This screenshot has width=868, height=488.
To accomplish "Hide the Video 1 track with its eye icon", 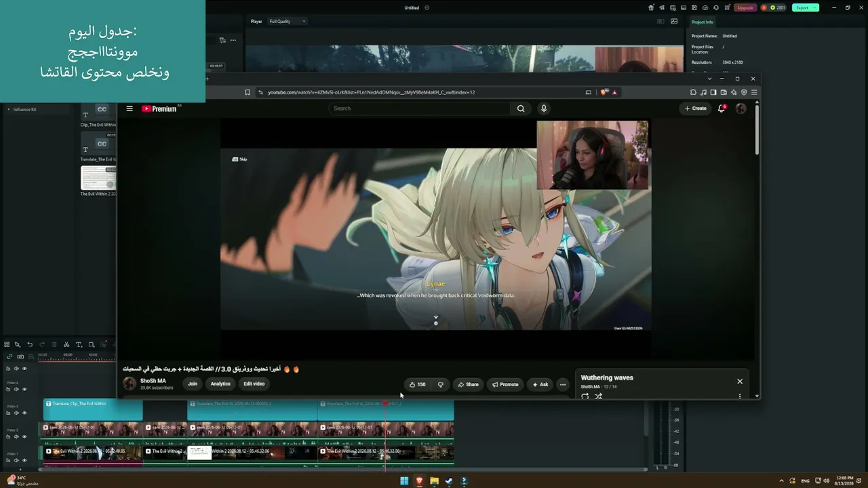I will pos(24,460).
